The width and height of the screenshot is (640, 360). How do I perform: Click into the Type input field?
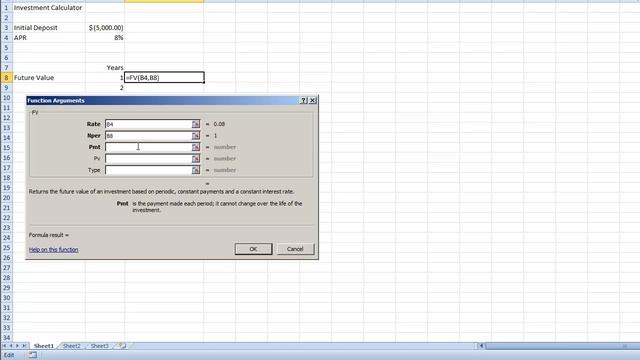point(149,170)
